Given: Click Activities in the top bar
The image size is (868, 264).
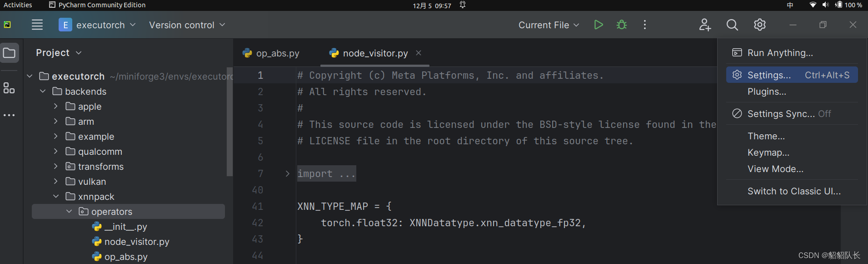Looking at the screenshot, I should pyautogui.click(x=18, y=5).
